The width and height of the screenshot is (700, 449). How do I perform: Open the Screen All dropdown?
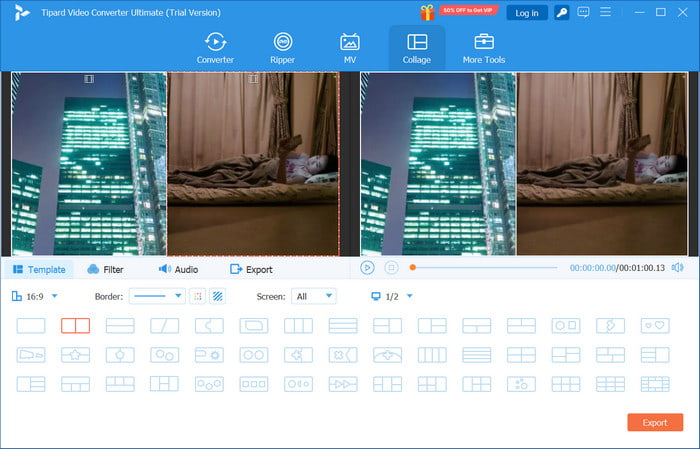pos(313,296)
